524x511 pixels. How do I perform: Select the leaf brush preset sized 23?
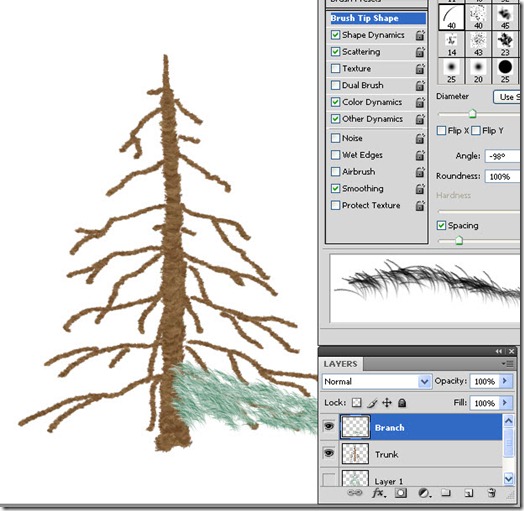(x=505, y=44)
